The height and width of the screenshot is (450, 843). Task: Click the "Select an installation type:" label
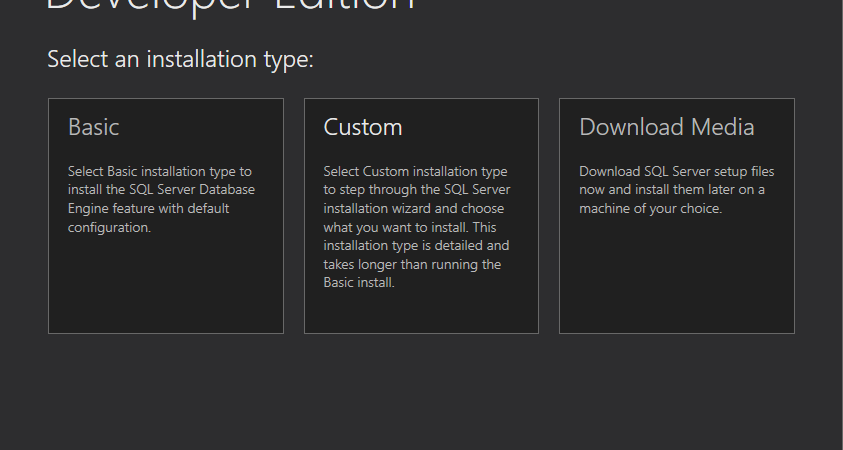pyautogui.click(x=180, y=60)
